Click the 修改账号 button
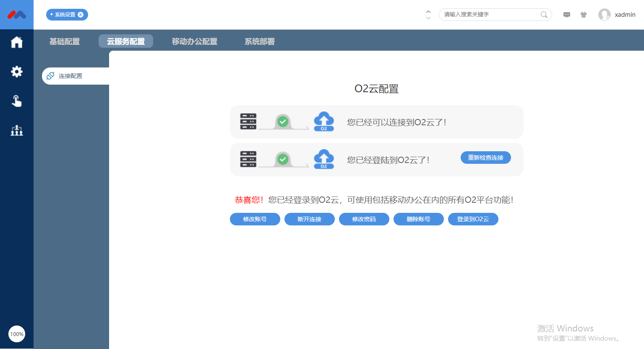The height and width of the screenshot is (349, 644). click(255, 219)
